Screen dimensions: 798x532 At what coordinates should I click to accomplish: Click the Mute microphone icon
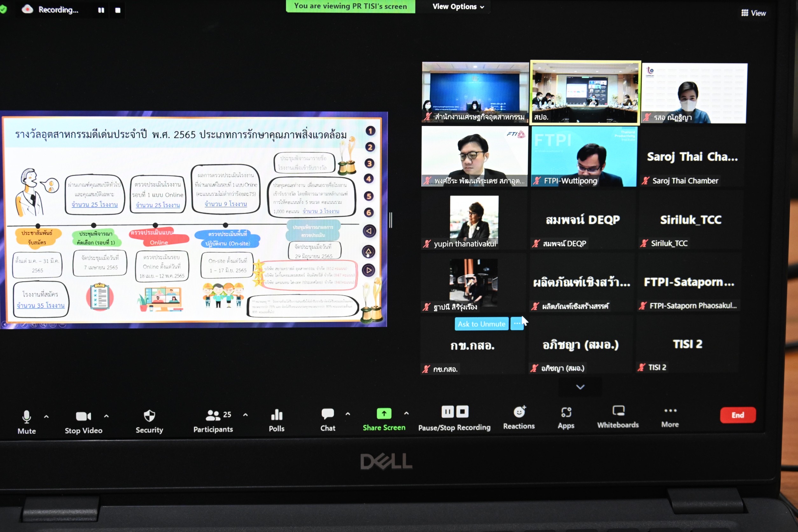(x=26, y=416)
